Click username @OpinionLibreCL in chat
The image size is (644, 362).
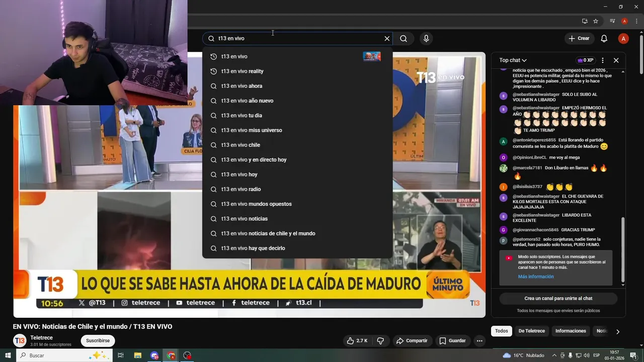(529, 157)
